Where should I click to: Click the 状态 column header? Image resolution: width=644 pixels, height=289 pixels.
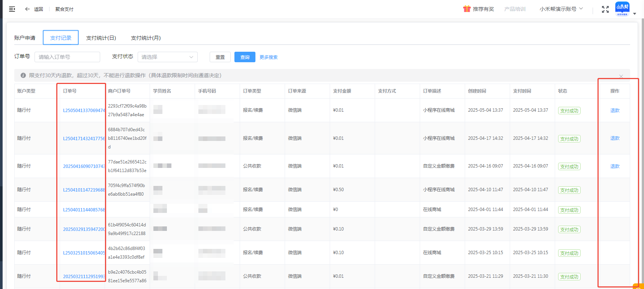tap(563, 91)
